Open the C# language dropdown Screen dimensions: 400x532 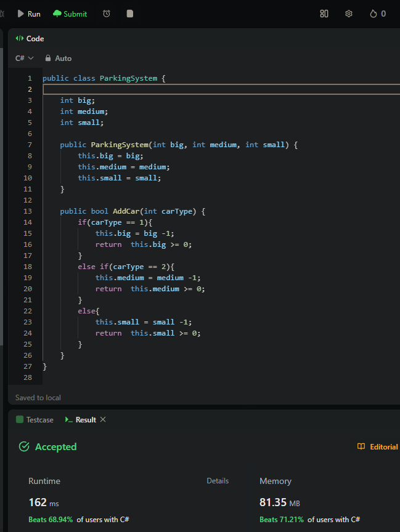[25, 58]
